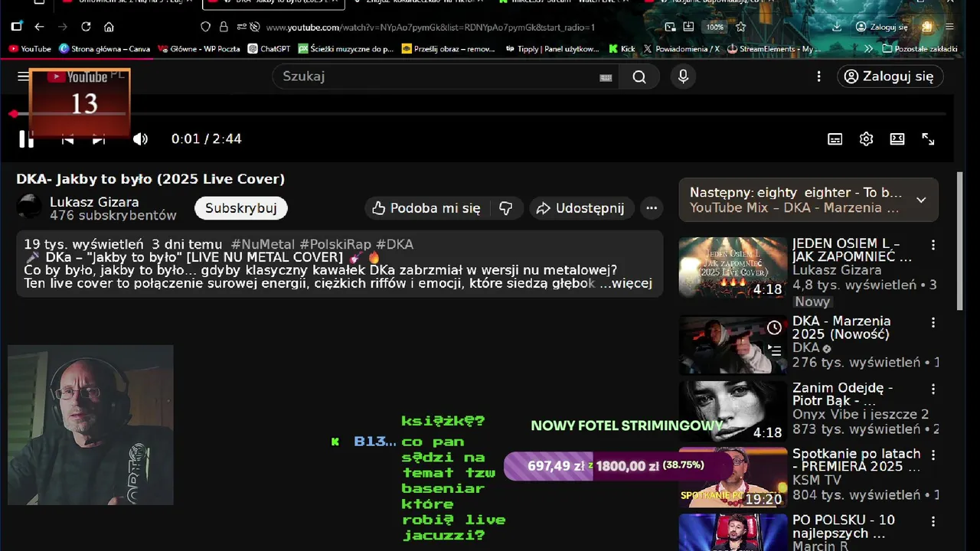Expand the Następny playlist panel chevron
This screenshot has height=551, width=980.
click(x=921, y=200)
